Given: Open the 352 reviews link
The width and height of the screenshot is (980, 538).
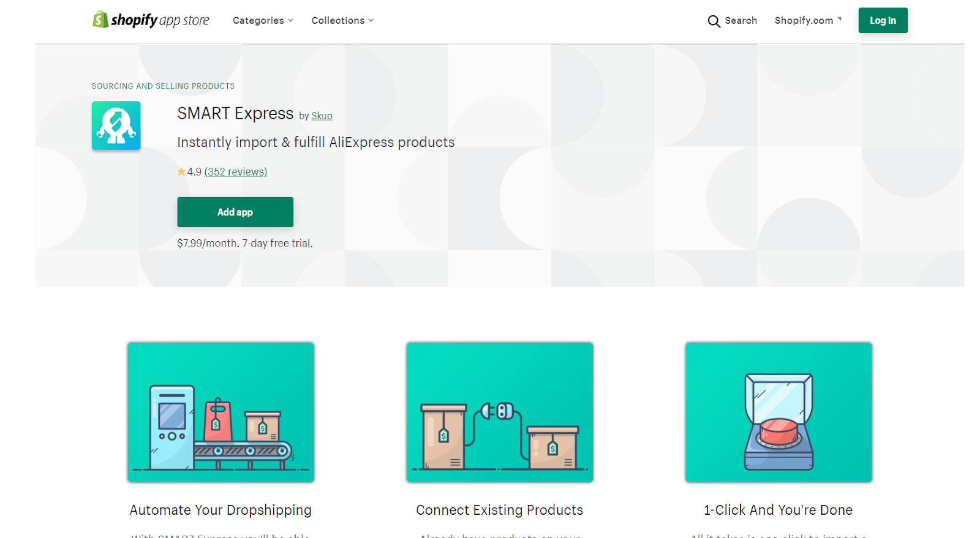Looking at the screenshot, I should tap(236, 172).
